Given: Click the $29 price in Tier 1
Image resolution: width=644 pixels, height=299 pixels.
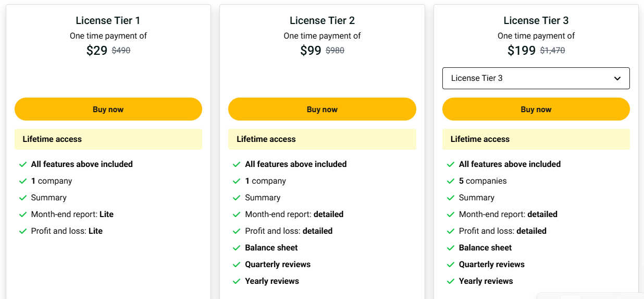Looking at the screenshot, I should coord(97,51).
